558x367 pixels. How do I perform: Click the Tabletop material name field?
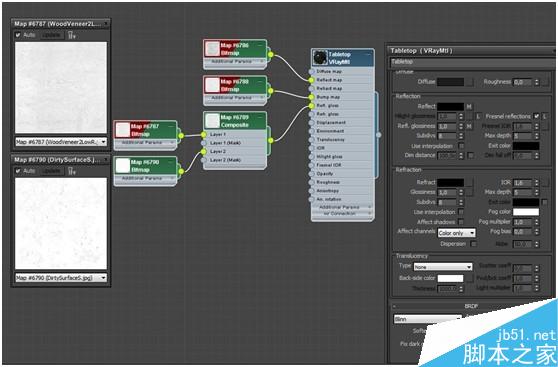[x=472, y=62]
